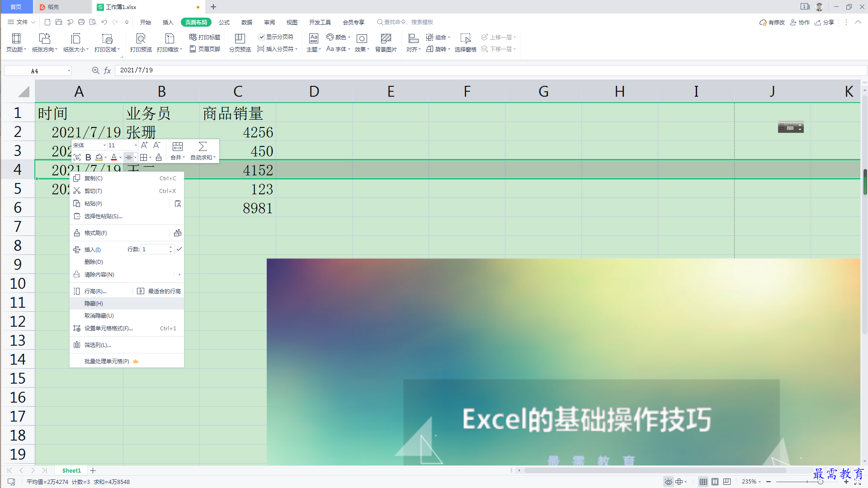Apply AutoSum (自动求和) from mini toolbar

pos(203,151)
